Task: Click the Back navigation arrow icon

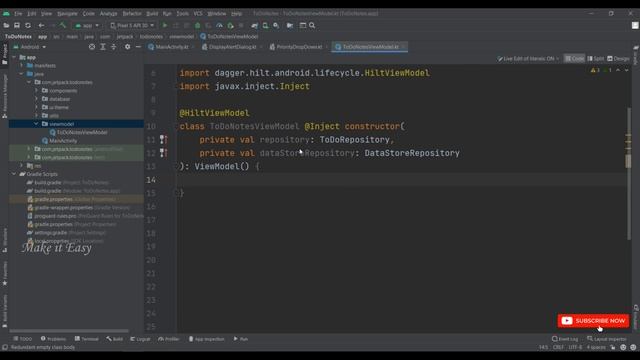Action: (x=41, y=25)
